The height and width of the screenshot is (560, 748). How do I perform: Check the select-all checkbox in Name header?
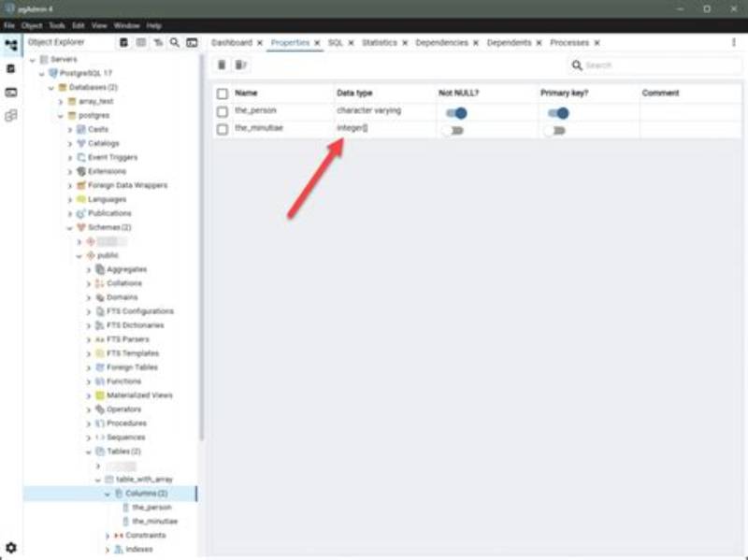coord(223,93)
